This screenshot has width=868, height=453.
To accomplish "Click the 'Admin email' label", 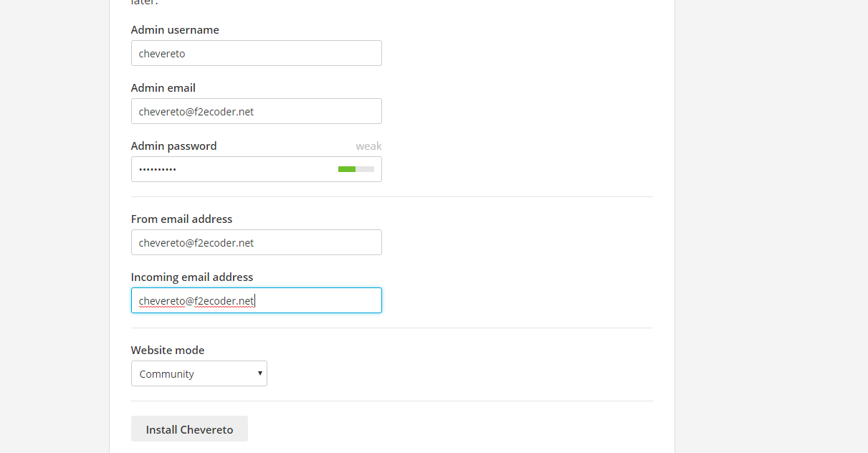I will pyautogui.click(x=163, y=88).
